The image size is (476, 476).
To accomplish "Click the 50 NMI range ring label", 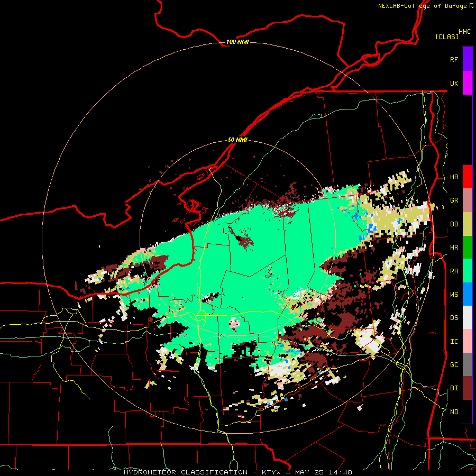I will [x=237, y=140].
